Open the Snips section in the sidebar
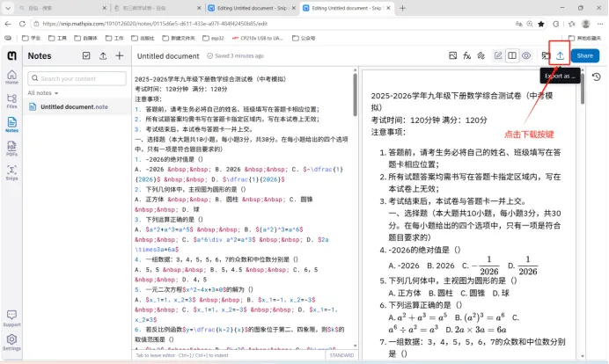The image size is (609, 364). pos(11,172)
